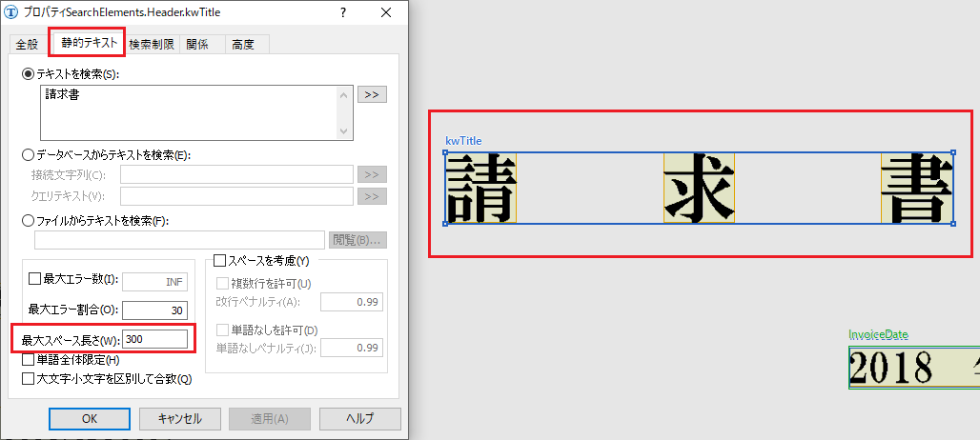Click the 書 character region
Viewport: 980px width, 440px height.
tap(917, 188)
